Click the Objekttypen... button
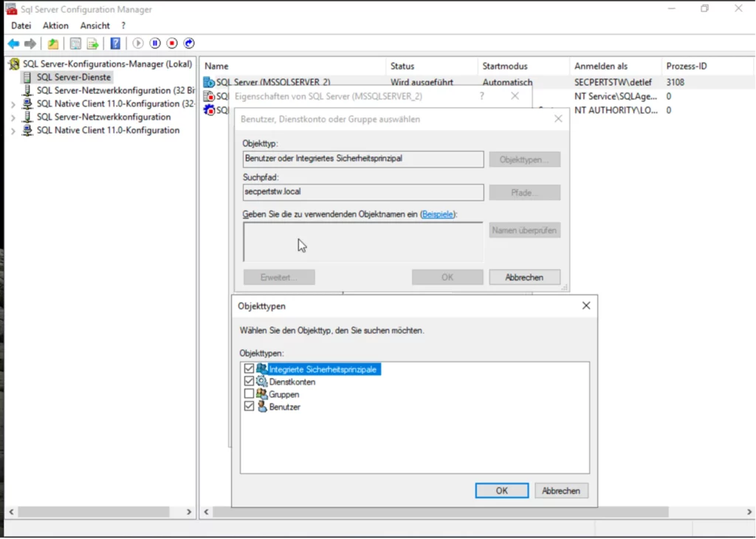Viewport: 756px width, 539px height. 524,159
